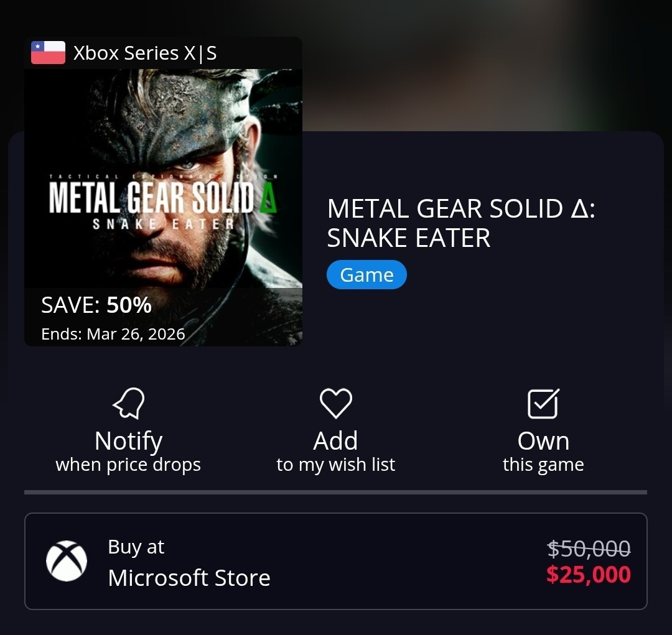Click the "to my wish list" text

click(x=335, y=465)
